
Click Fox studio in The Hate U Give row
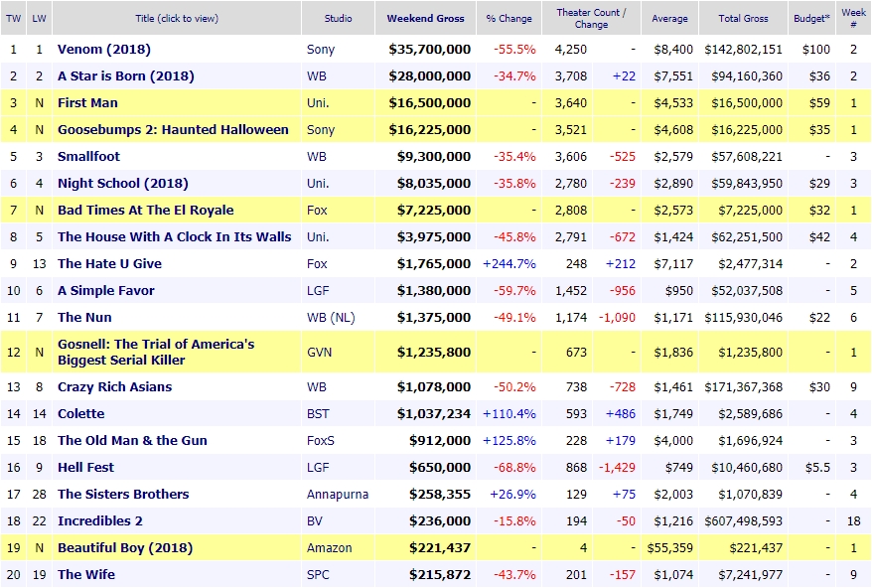[x=317, y=263]
